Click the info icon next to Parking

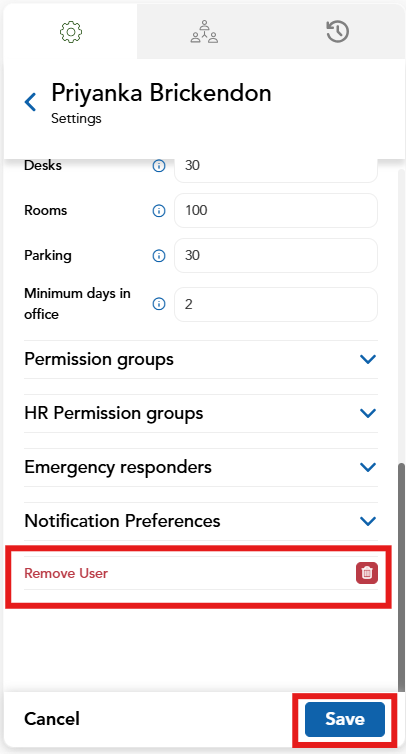159,256
